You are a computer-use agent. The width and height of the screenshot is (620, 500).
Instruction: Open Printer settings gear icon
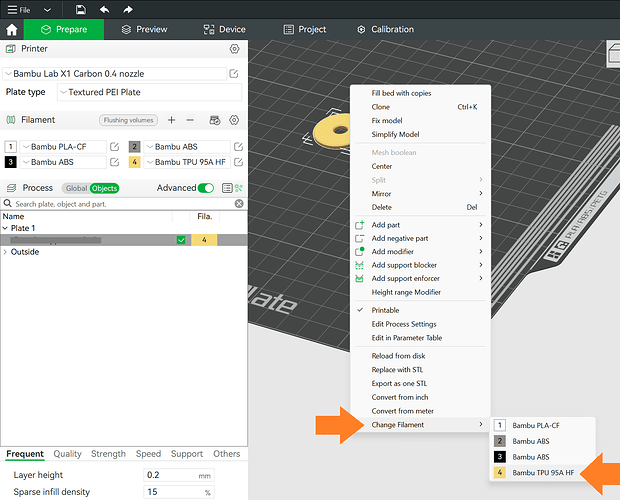click(x=234, y=49)
